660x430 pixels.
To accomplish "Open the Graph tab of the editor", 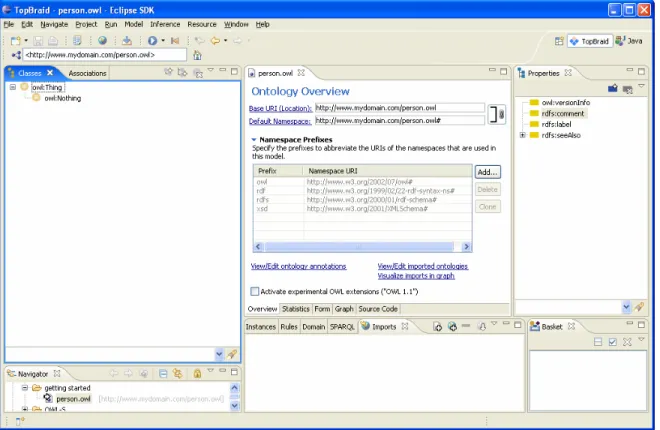I will (x=344, y=309).
